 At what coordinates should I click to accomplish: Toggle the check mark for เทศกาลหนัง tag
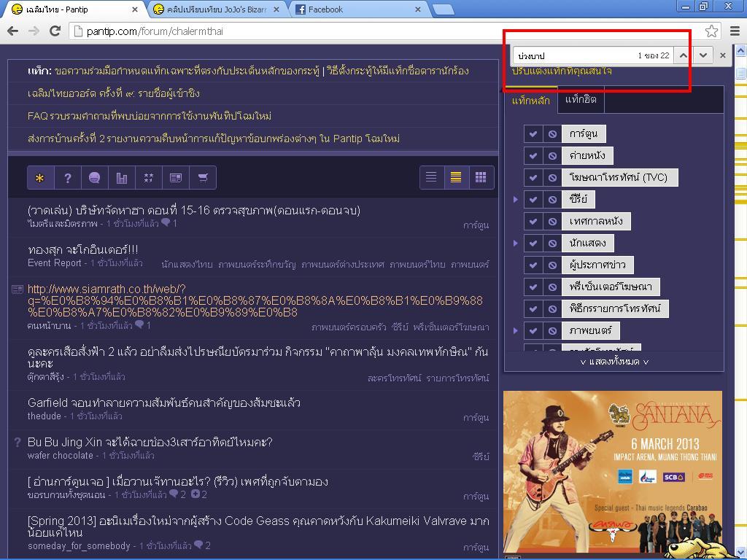click(533, 222)
